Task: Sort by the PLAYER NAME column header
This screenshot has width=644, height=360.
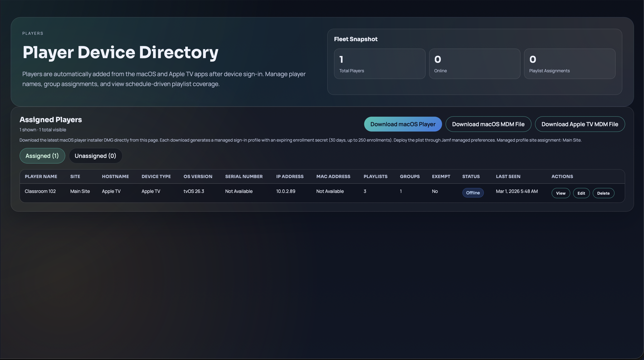Action: 41,176
